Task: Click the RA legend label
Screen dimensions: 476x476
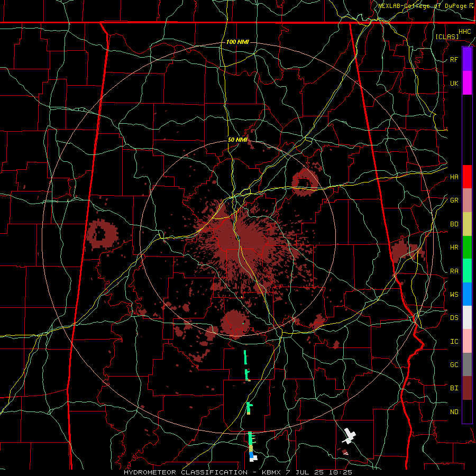Action: 454,271
